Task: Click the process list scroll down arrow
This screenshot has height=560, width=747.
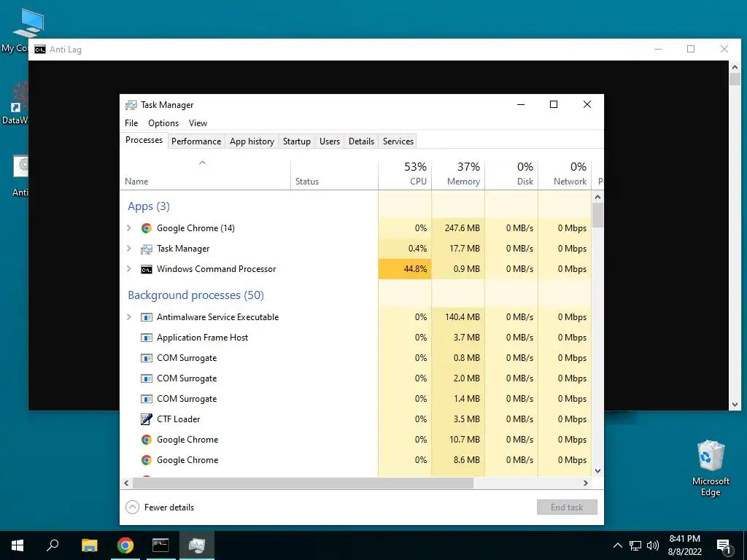Action: click(x=598, y=471)
